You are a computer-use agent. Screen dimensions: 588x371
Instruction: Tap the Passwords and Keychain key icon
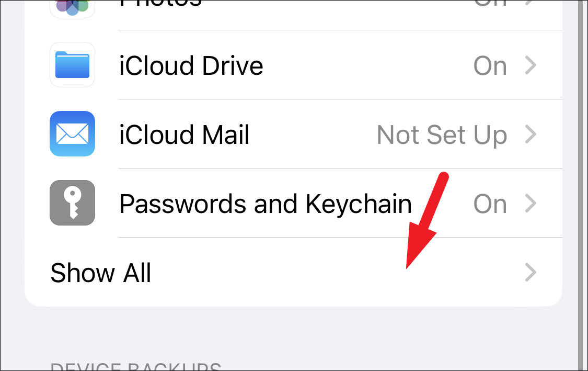[x=72, y=203]
